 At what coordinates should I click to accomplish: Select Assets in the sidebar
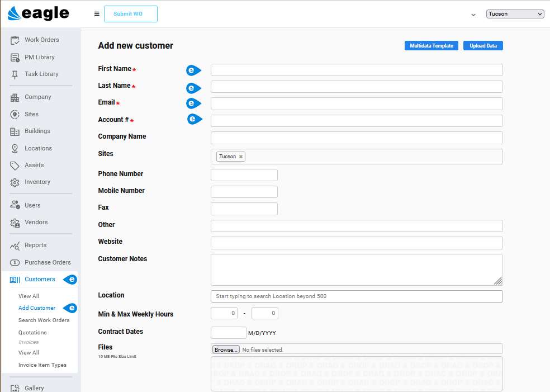tap(34, 165)
